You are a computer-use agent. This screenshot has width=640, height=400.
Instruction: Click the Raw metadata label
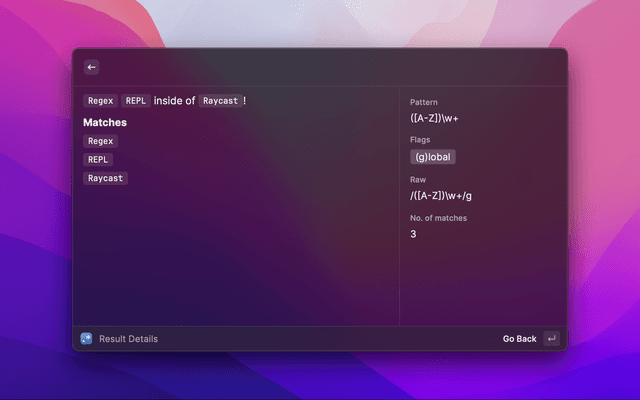pos(418,180)
